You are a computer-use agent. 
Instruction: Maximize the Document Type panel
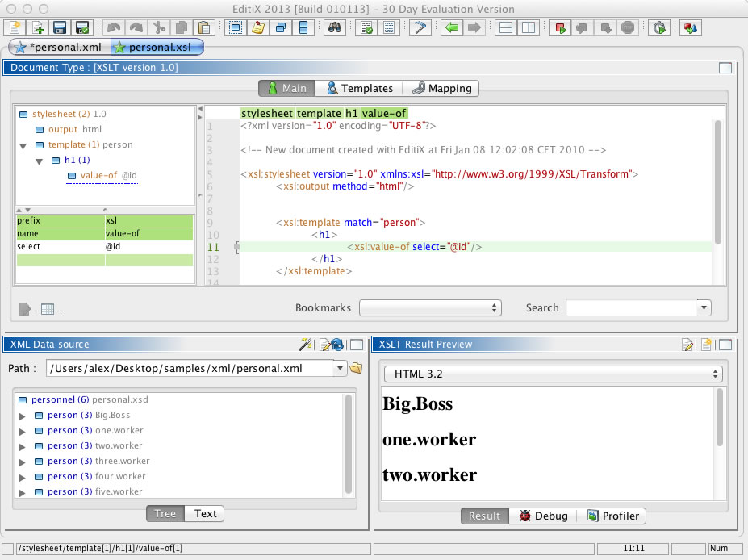725,68
